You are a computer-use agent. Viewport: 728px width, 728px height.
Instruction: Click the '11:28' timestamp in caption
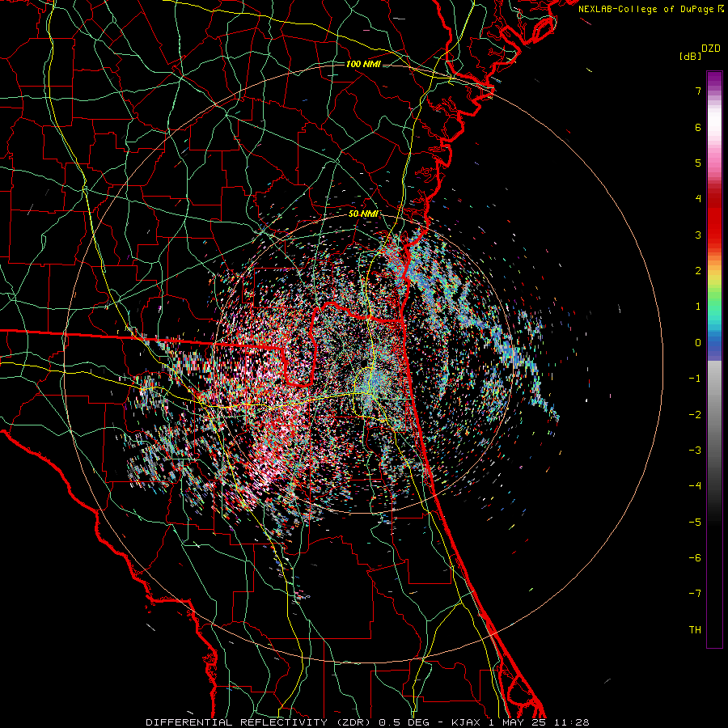571,722
